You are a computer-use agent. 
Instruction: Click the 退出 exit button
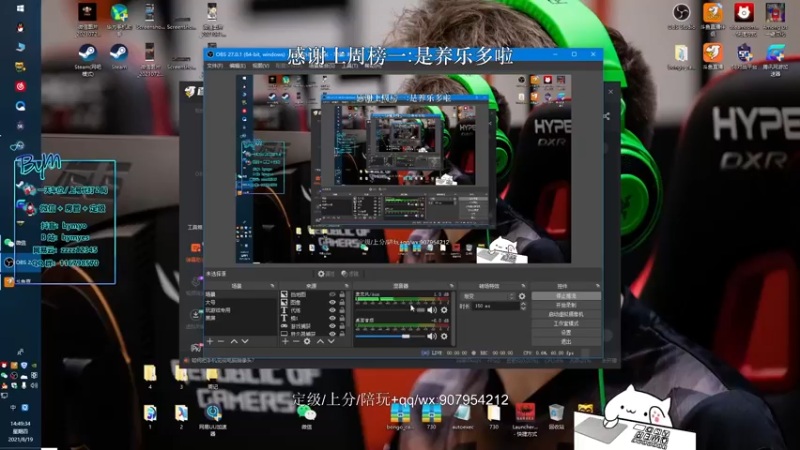pyautogui.click(x=566, y=342)
